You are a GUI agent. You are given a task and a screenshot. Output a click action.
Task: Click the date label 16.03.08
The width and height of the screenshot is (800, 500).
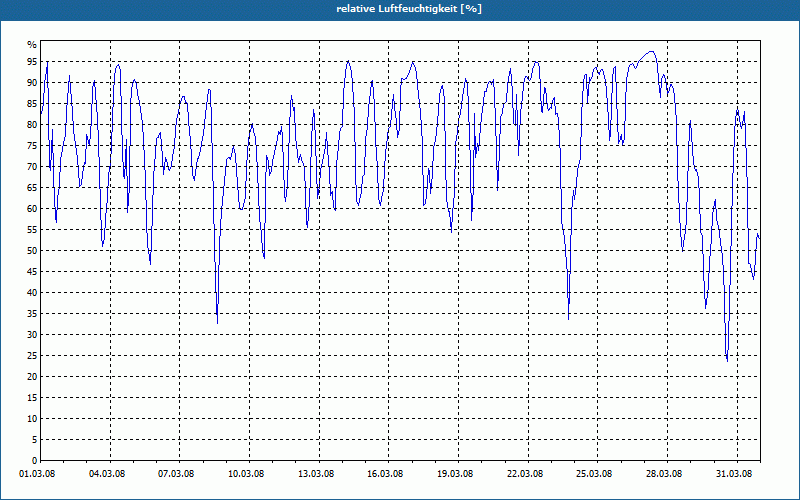point(385,474)
